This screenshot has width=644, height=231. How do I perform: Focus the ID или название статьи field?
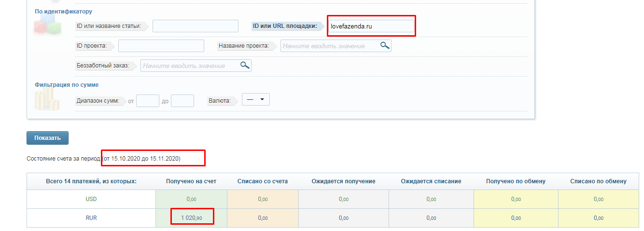pos(195,26)
